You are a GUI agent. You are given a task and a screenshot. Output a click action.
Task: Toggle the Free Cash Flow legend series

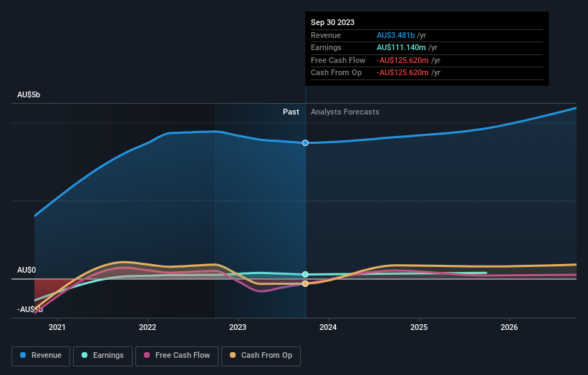(x=177, y=356)
